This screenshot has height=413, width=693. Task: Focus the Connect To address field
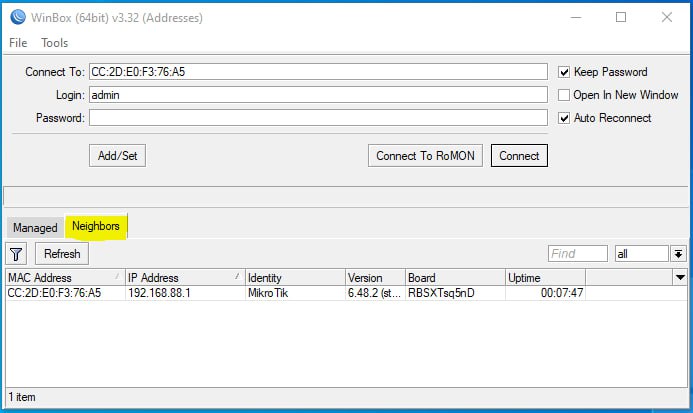tap(318, 72)
